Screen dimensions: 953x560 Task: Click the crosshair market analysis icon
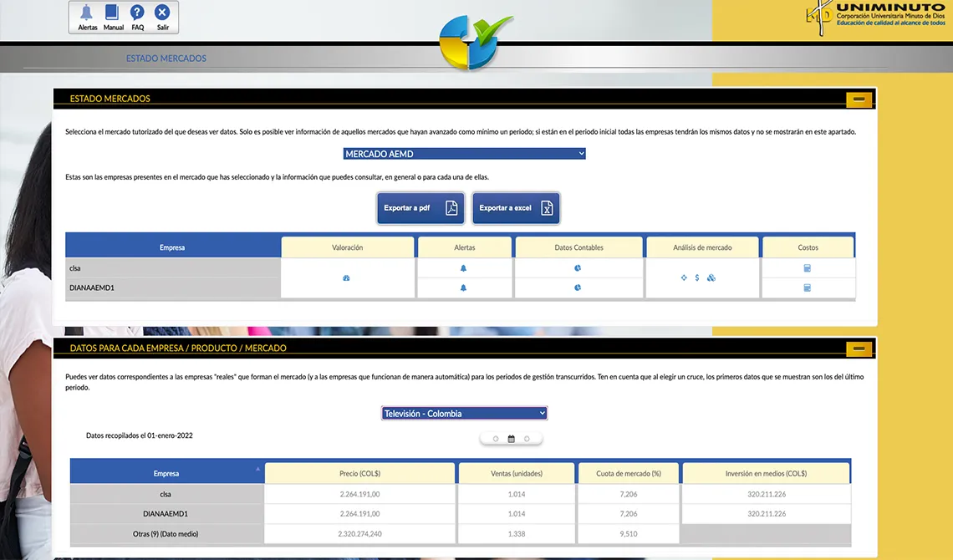coord(684,277)
